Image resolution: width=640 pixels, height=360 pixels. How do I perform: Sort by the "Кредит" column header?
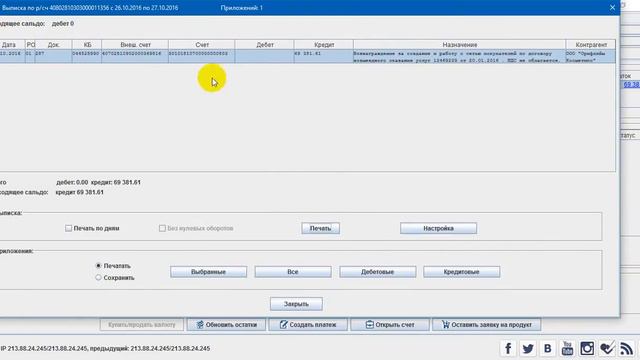(x=324, y=45)
